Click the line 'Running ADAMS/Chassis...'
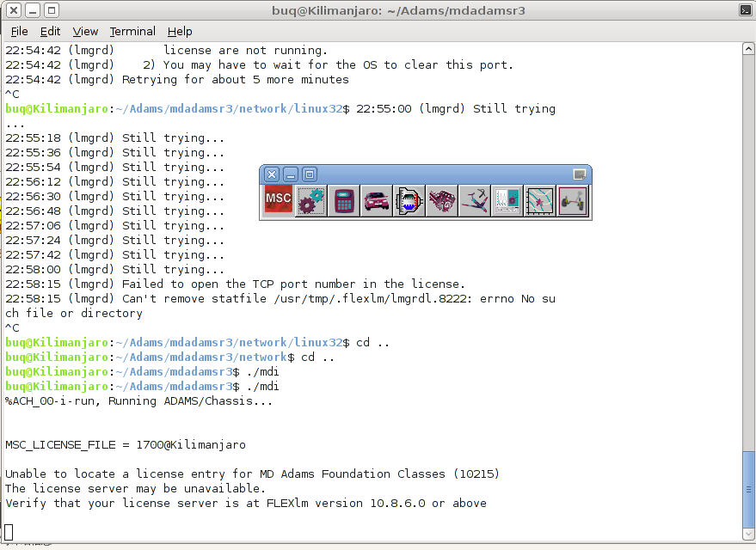 click(138, 401)
